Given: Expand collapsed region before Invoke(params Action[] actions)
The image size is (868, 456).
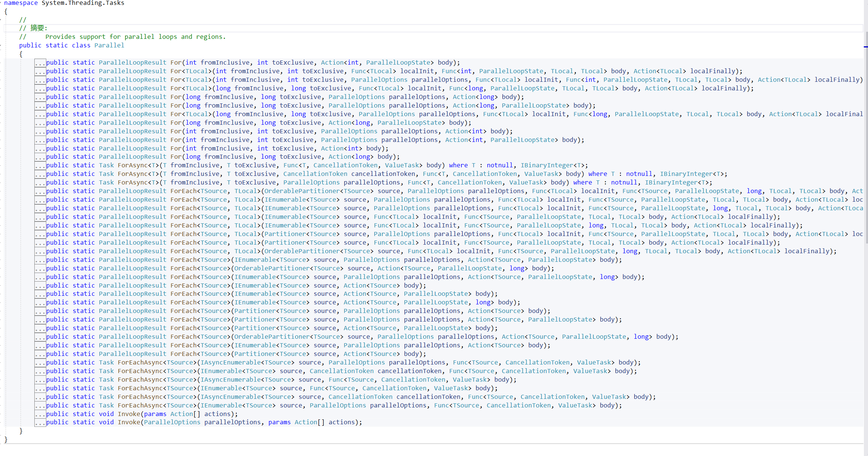Looking at the screenshot, I should (40, 414).
